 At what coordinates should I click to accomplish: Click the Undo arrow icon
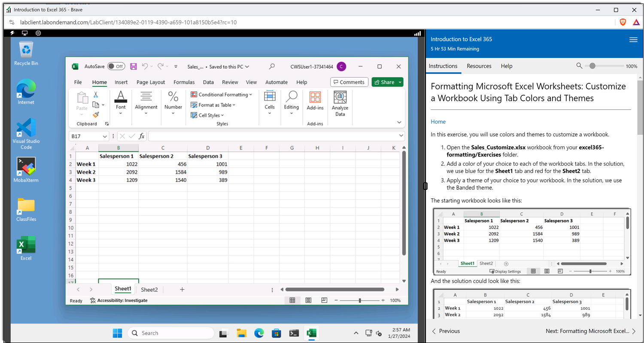tap(145, 66)
